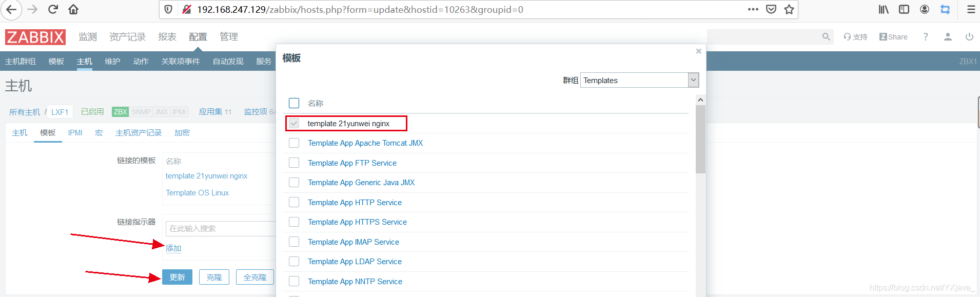Open the 监测 top menu
This screenshot has height=297, width=980.
click(x=88, y=37)
